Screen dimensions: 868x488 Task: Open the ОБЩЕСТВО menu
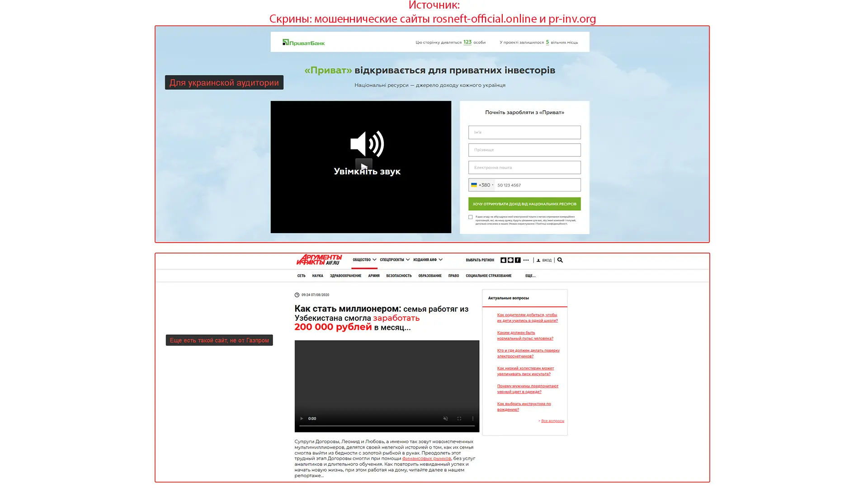[362, 260]
